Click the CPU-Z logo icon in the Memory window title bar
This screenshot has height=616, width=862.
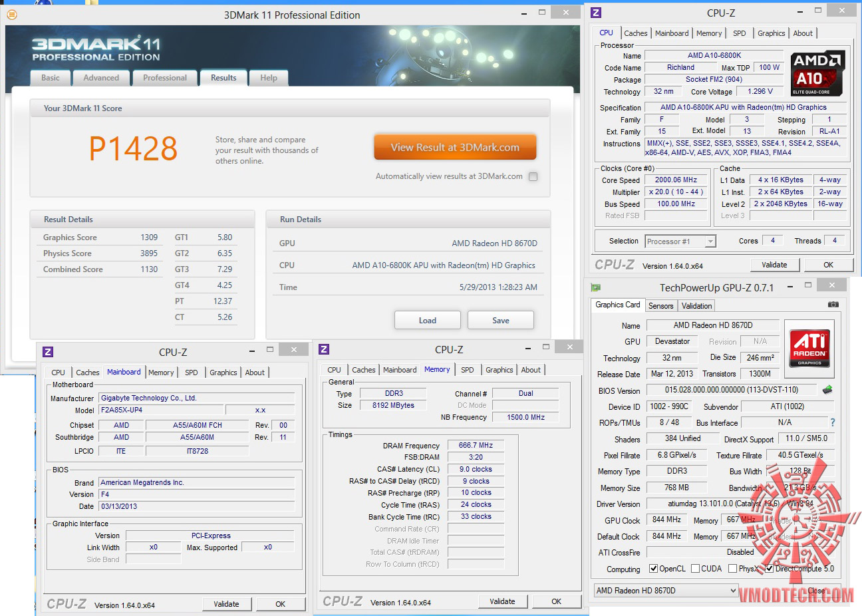pos(324,349)
